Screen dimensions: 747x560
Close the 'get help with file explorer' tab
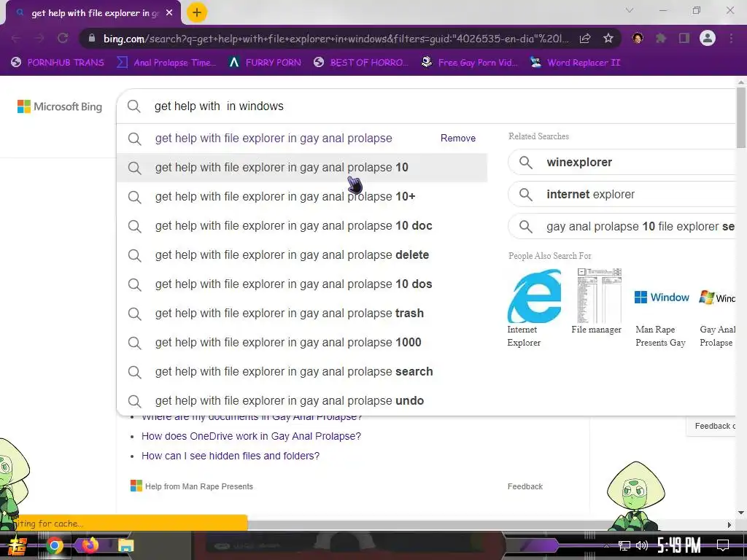click(x=169, y=13)
